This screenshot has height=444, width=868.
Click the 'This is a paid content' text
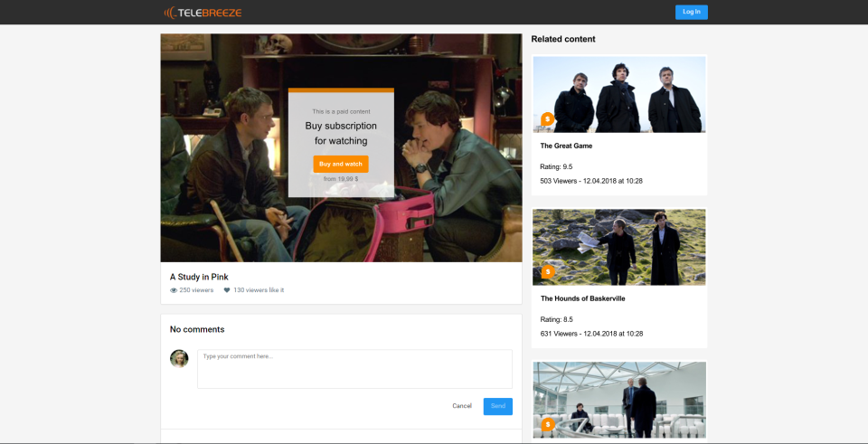341,112
